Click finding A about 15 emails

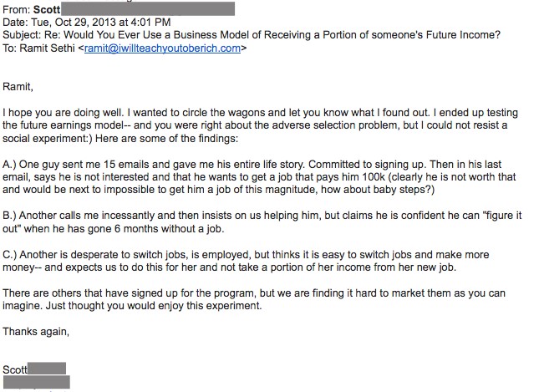pyautogui.click(x=259, y=177)
